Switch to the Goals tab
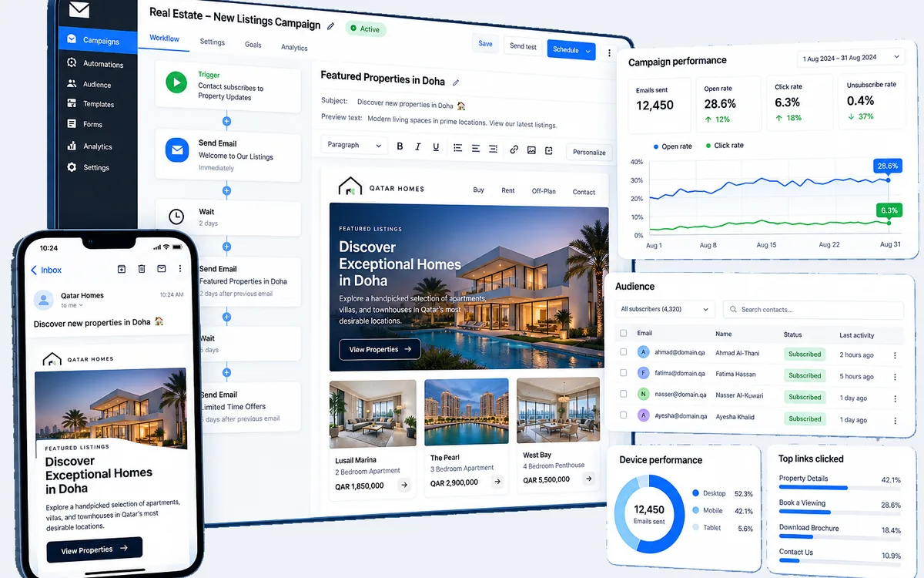 pyautogui.click(x=253, y=45)
